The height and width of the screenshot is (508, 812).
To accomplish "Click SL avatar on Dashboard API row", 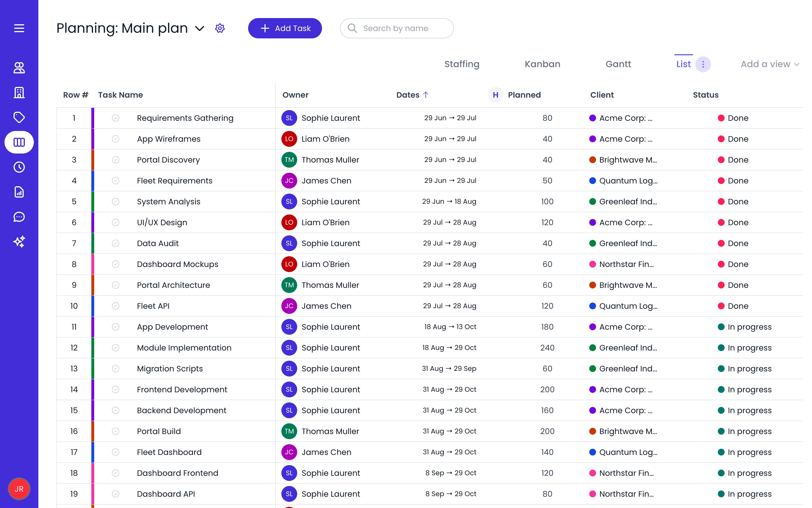I will click(289, 494).
